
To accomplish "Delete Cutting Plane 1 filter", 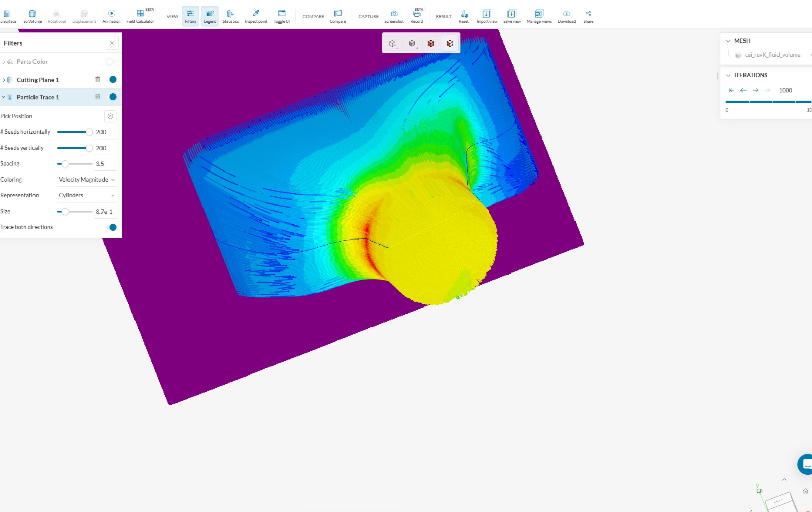I will [x=98, y=79].
